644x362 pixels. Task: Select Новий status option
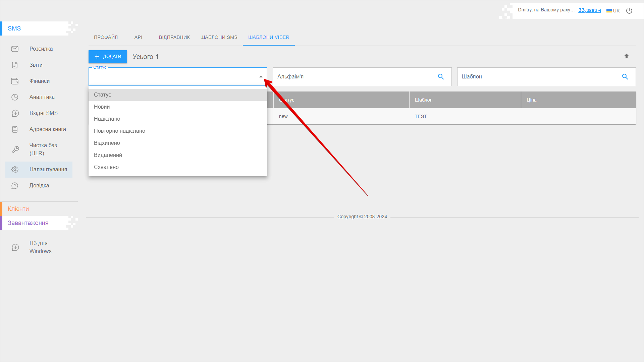click(102, 107)
